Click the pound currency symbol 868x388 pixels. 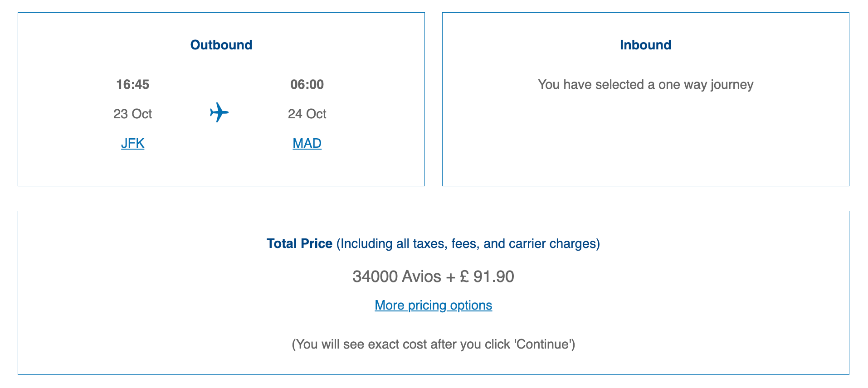464,276
